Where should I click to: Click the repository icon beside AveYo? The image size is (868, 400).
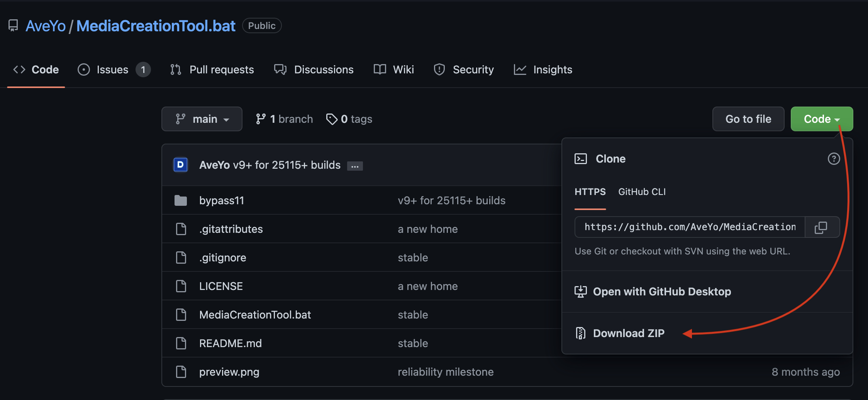13,26
